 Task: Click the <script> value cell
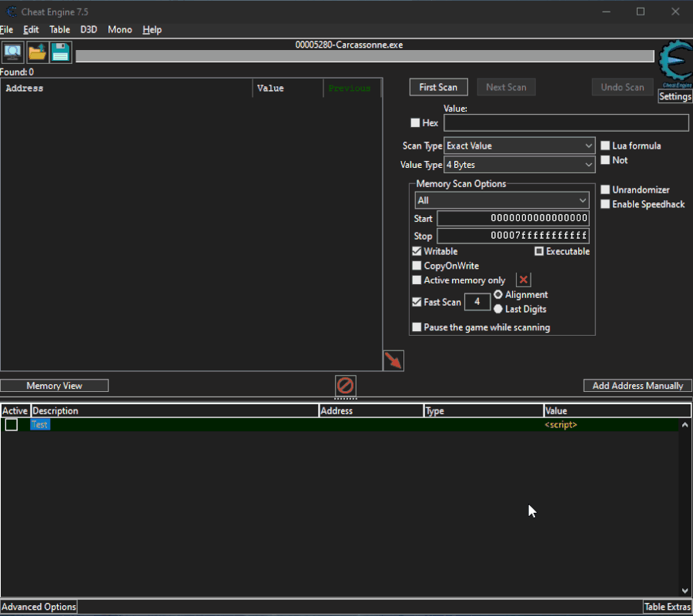[x=561, y=425]
